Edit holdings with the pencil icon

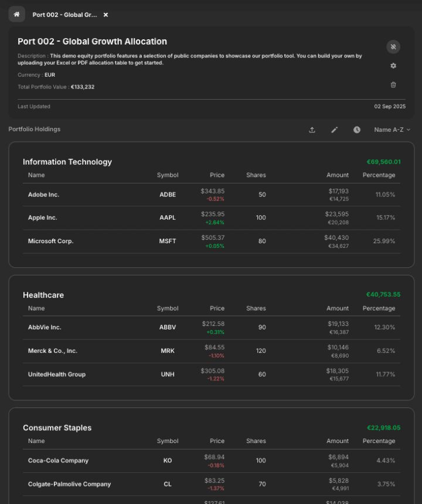tap(334, 130)
